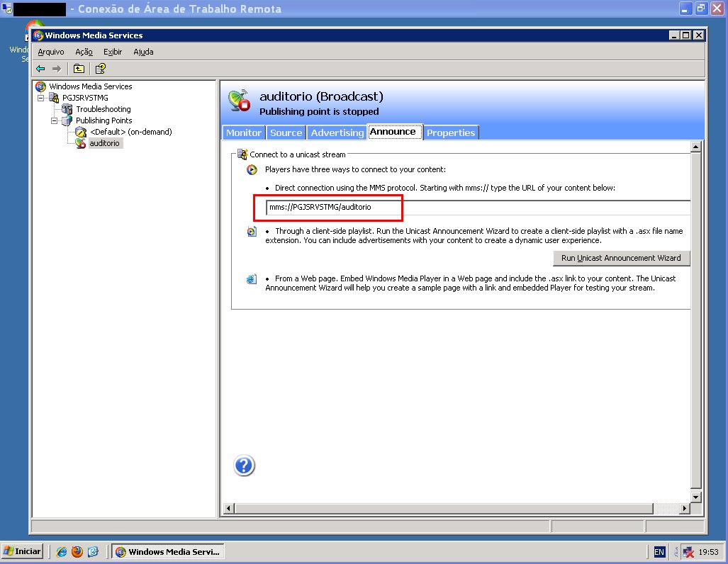Select the Announce tab
The width and height of the screenshot is (728, 564).
point(395,132)
